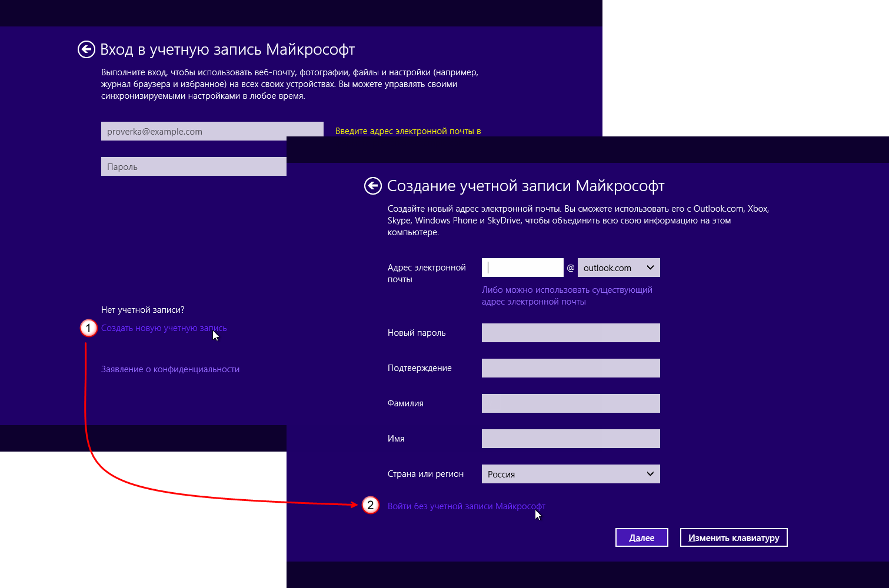The height and width of the screenshot is (588, 889).
Task: Click Либо можно использовать существующий адрес link
Action: coord(567,296)
